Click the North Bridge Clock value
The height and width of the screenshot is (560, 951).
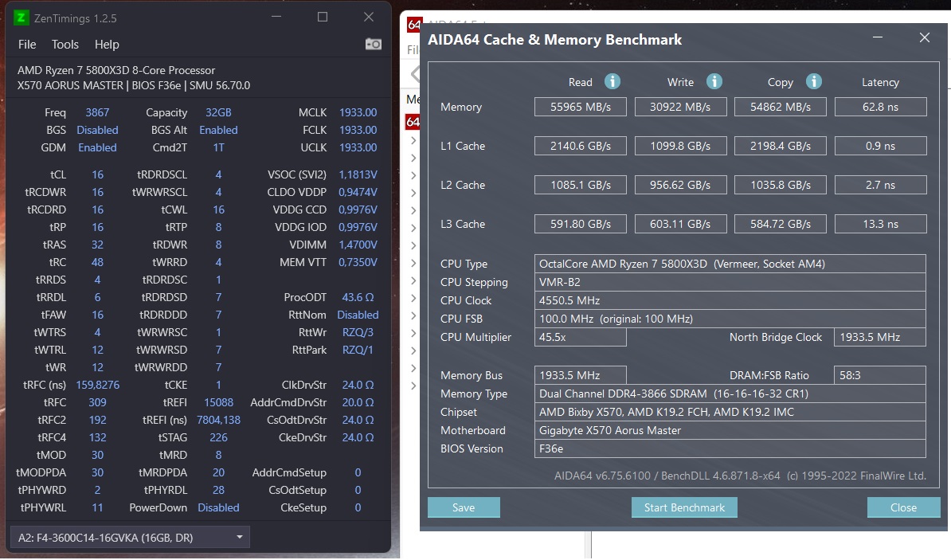click(x=880, y=337)
